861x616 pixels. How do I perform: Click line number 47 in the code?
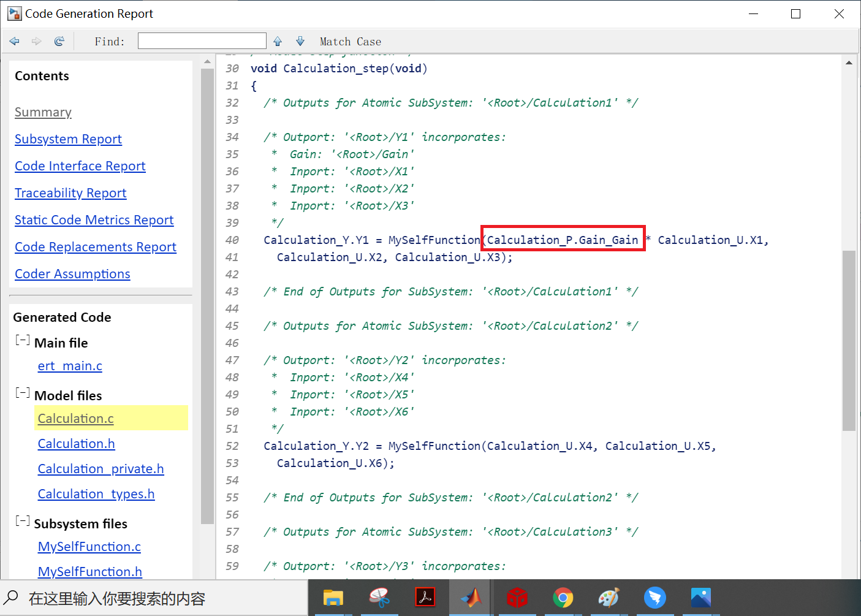232,360
